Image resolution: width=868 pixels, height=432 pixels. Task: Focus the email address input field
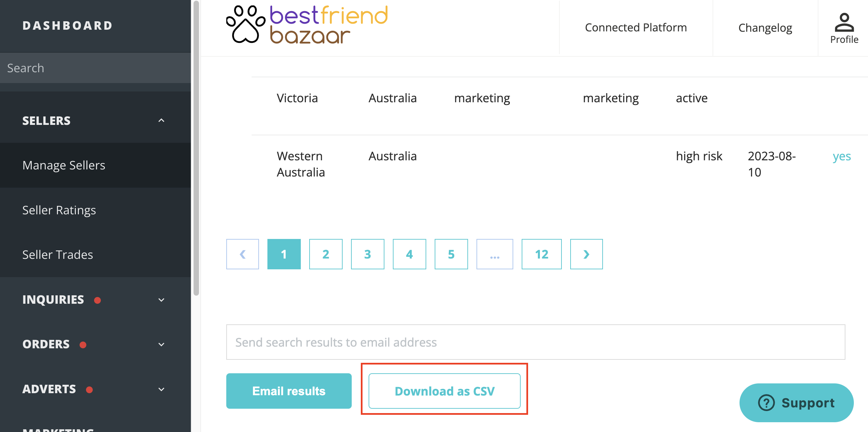coord(536,342)
